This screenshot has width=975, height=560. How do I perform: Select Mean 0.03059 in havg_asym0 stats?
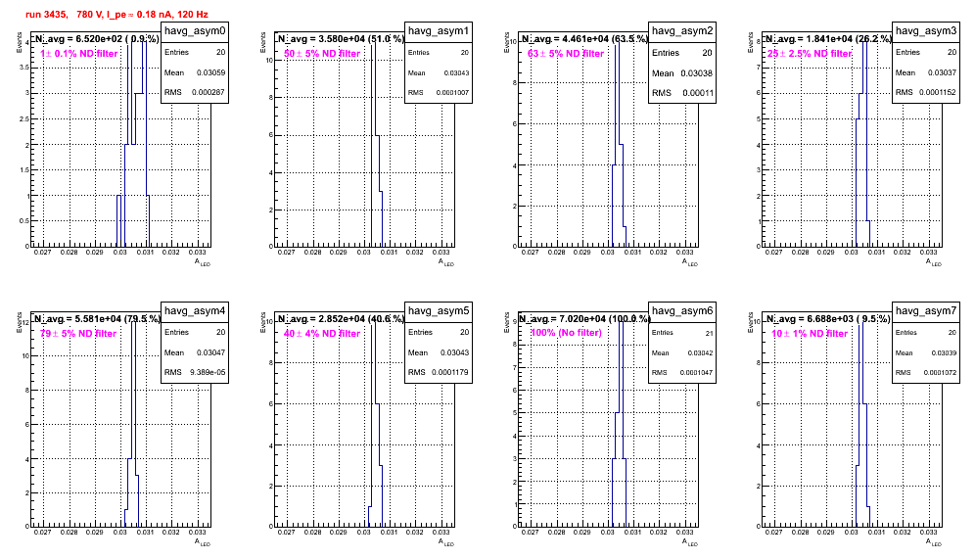[195, 72]
